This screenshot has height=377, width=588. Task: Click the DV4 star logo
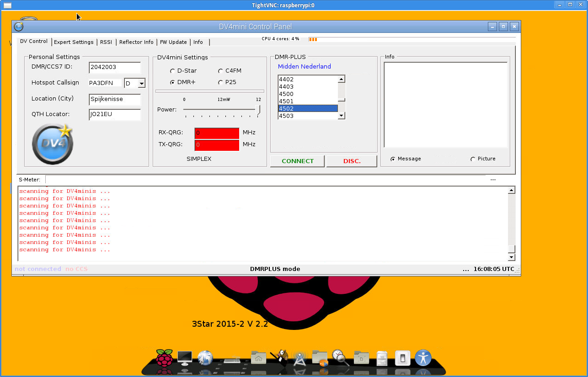53,144
